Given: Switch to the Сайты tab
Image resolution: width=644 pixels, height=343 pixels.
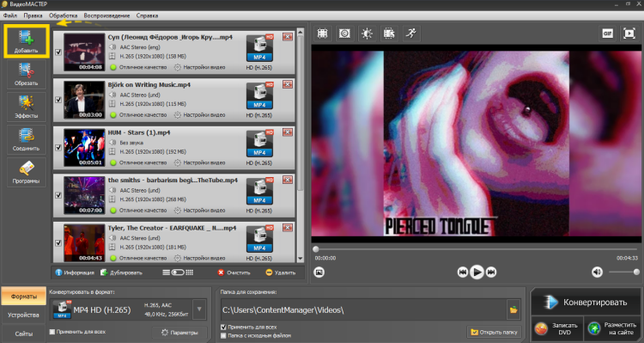Looking at the screenshot, I should [23, 334].
